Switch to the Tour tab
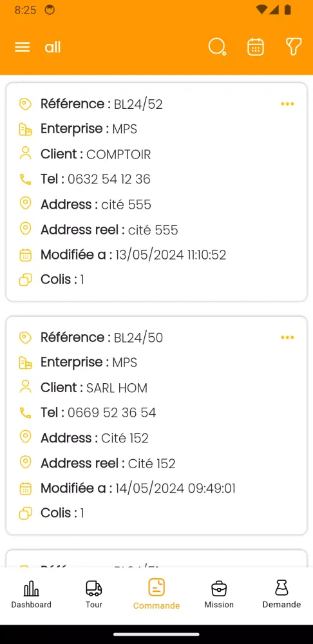The image size is (313, 644). coord(93,594)
